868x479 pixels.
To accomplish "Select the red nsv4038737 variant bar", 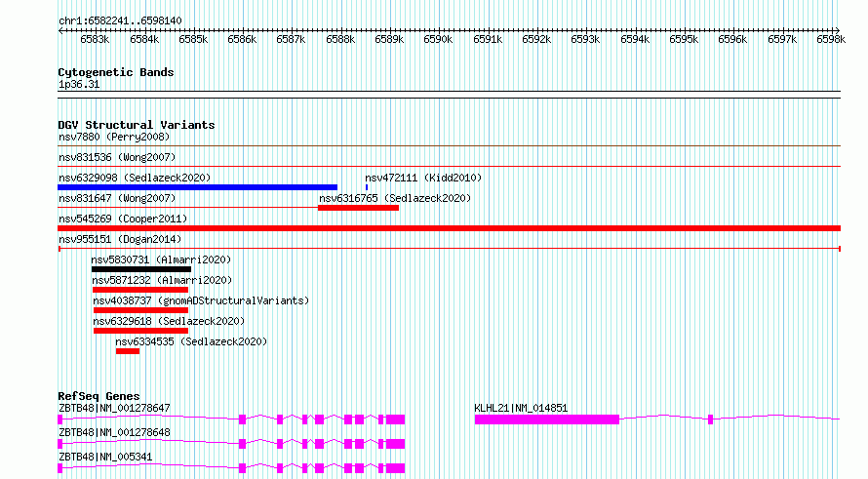I will pos(140,310).
